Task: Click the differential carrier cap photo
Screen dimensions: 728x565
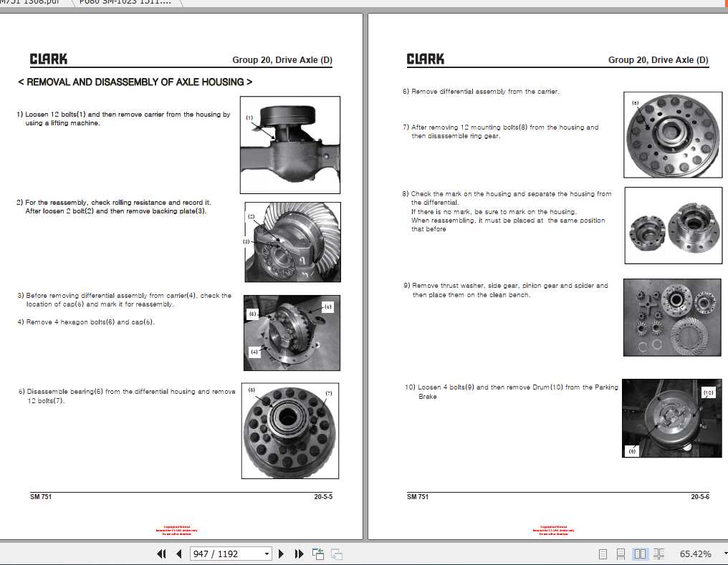Action: point(292,332)
